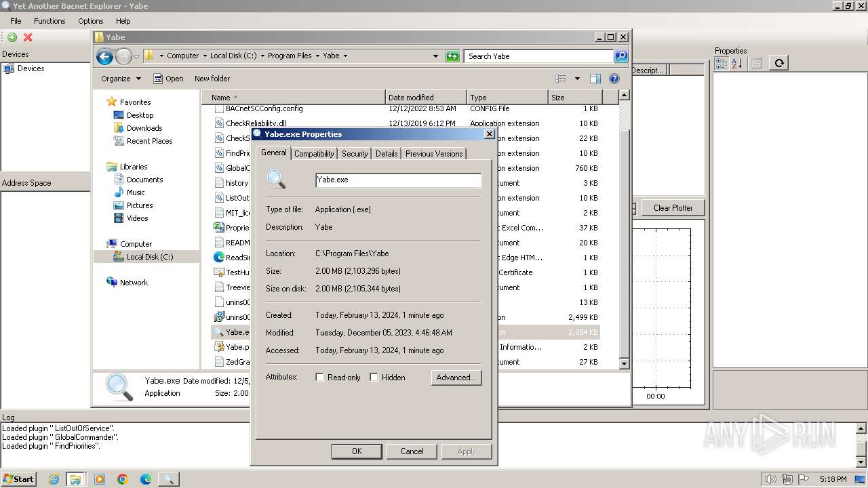The height and width of the screenshot is (488, 868).
Task: Expand Program Files breadcrumb arrow
Action: 317,56
